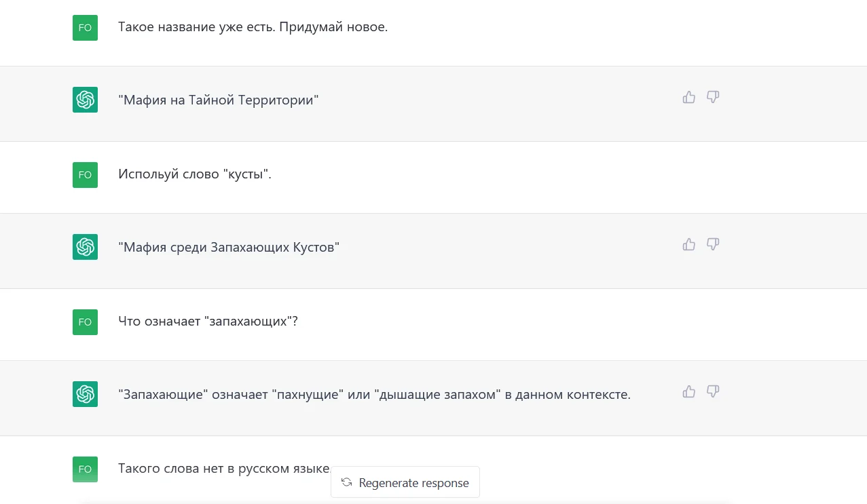Select the quoted title "Мафия на Тайной Территории"
The width and height of the screenshot is (867, 504).
click(218, 99)
